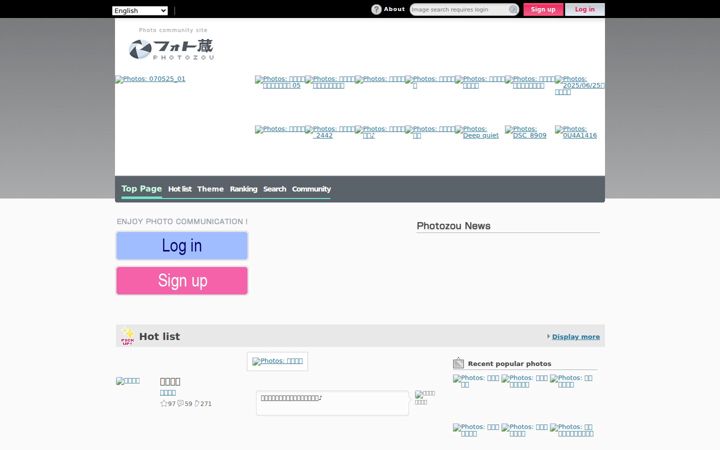Click the icon next to count 271
This screenshot has width=720, height=450.
click(x=197, y=404)
